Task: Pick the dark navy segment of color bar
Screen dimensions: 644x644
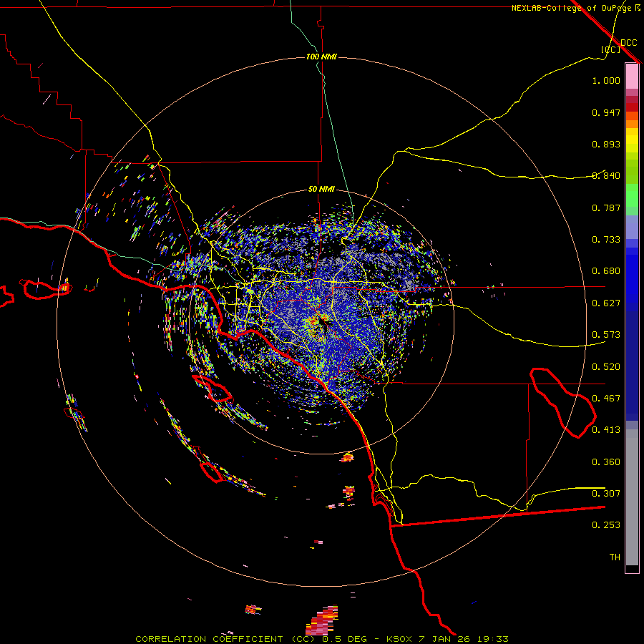Action: 632,366
